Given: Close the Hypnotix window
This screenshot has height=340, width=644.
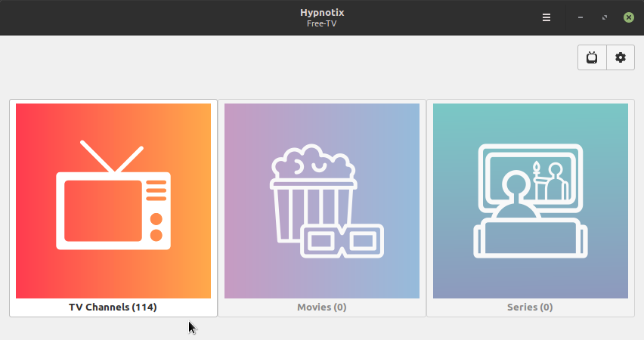Looking at the screenshot, I should [629, 17].
